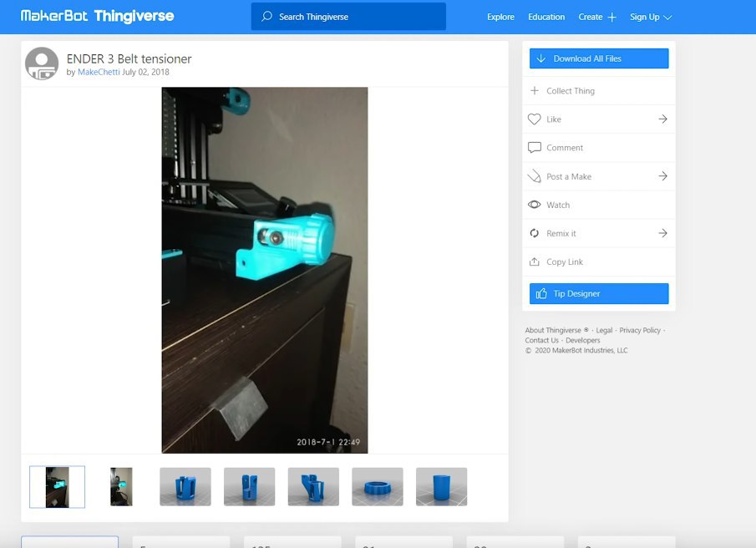Click the Tip Designer button
Viewport: 756px width, 548px height.
[x=599, y=293]
